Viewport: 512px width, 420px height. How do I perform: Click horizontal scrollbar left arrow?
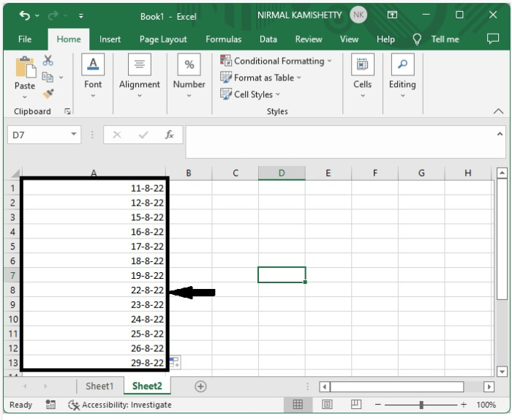324,387
